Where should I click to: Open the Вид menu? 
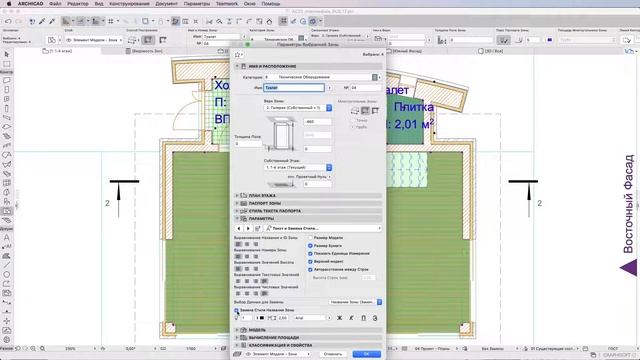pos(99,4)
